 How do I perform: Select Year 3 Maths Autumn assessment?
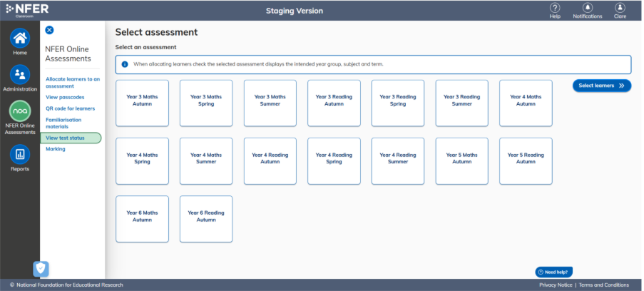point(142,103)
